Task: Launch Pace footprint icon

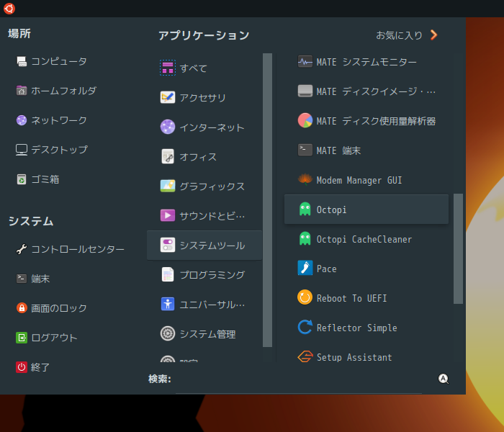Action: point(305,268)
